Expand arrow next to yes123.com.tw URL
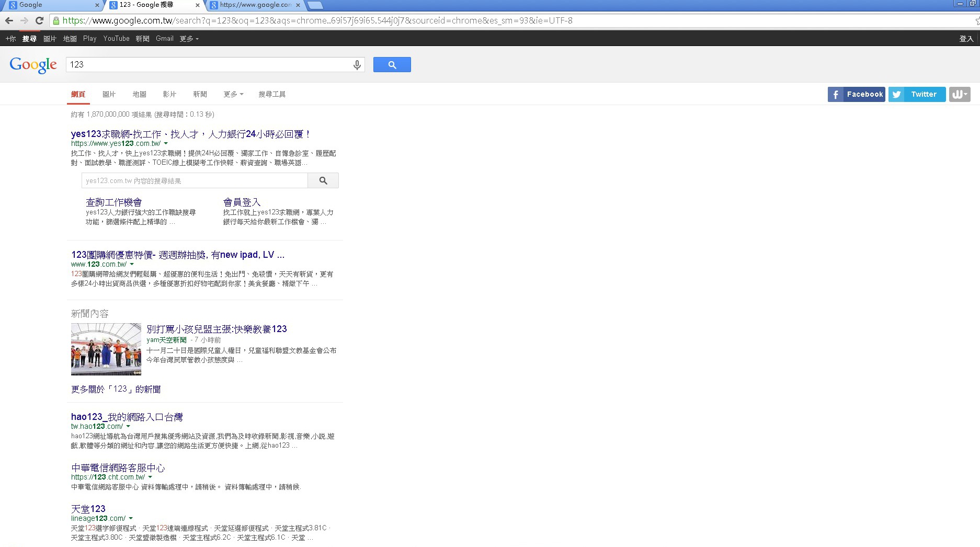The height and width of the screenshot is (547, 980). pos(166,143)
